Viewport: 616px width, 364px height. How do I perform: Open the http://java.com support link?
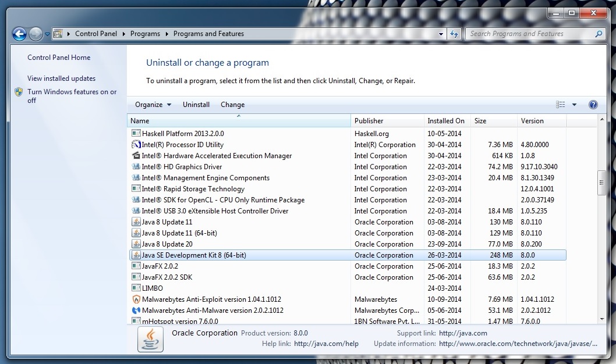(463, 333)
